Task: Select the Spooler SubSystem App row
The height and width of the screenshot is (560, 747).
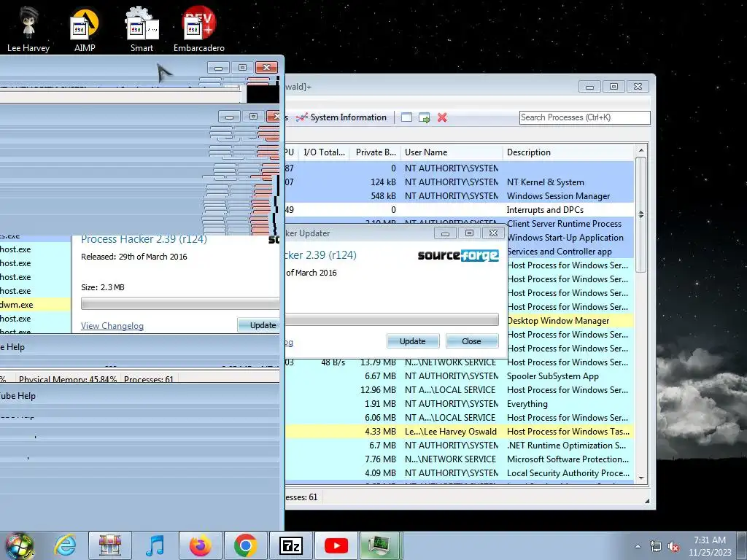Action: [x=460, y=376]
